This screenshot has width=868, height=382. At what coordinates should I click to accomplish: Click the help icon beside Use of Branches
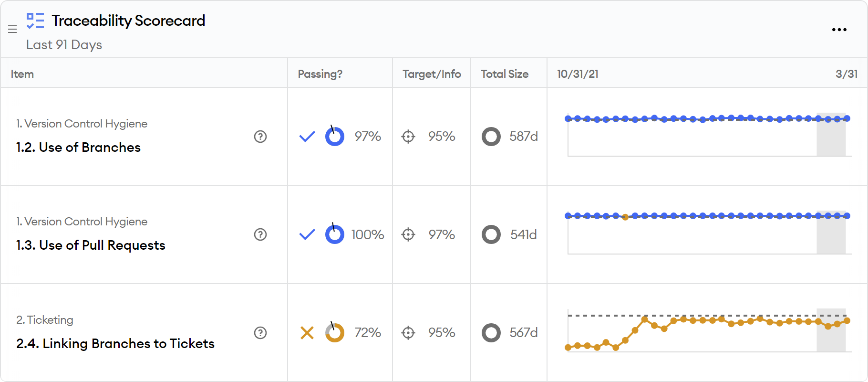coord(260,137)
